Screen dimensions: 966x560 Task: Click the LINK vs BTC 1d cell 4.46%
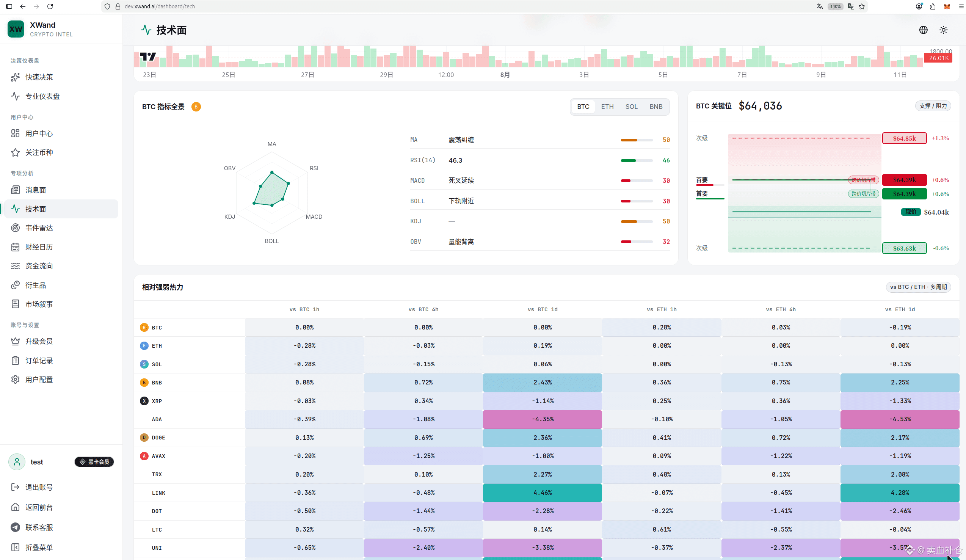pos(543,493)
